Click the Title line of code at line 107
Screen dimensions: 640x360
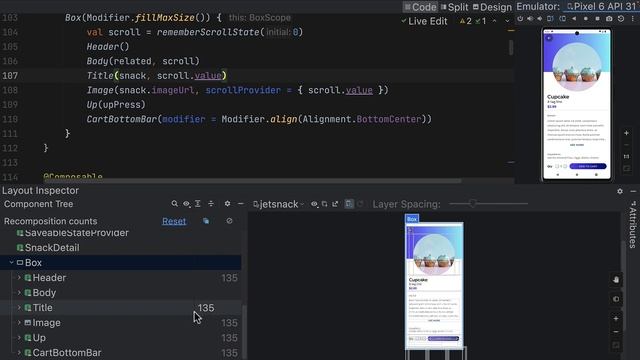coord(156,76)
